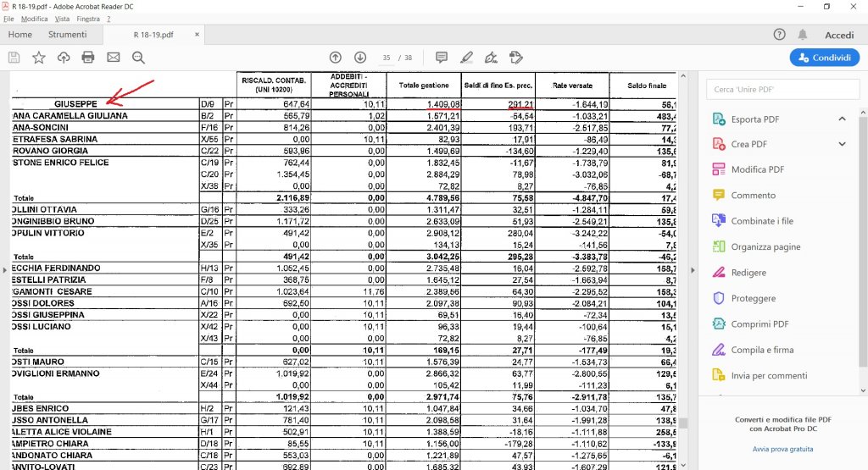Click the tools pane scroll down arrow

863,390
